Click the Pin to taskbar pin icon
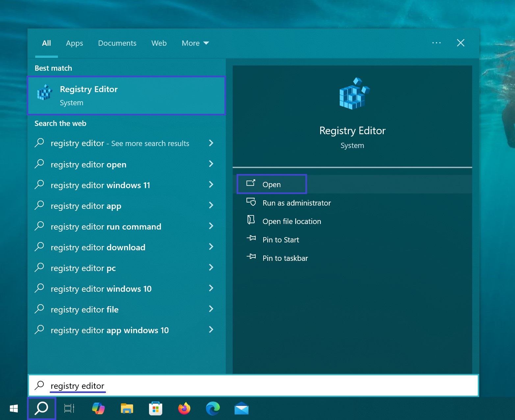The width and height of the screenshot is (515, 420). coord(251,256)
